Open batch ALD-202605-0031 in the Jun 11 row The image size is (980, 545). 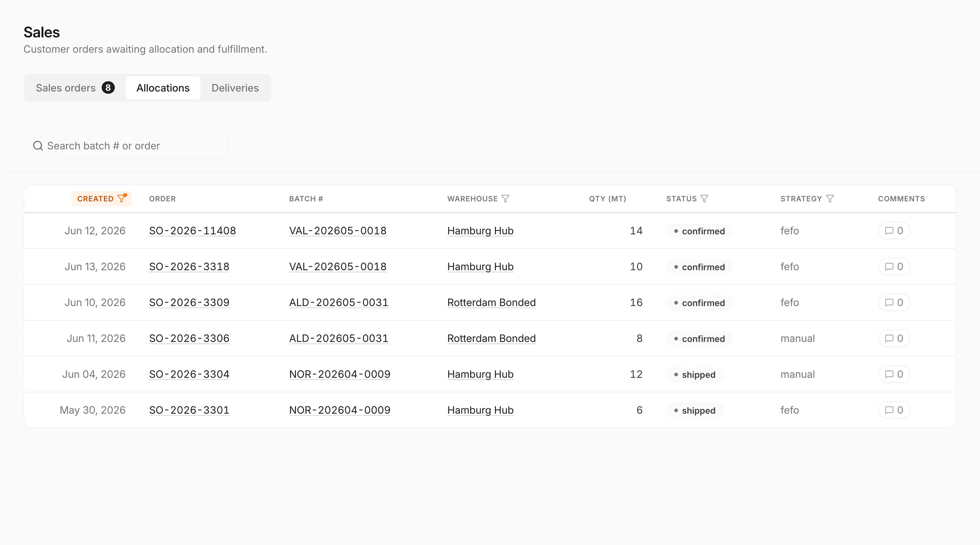pos(339,338)
